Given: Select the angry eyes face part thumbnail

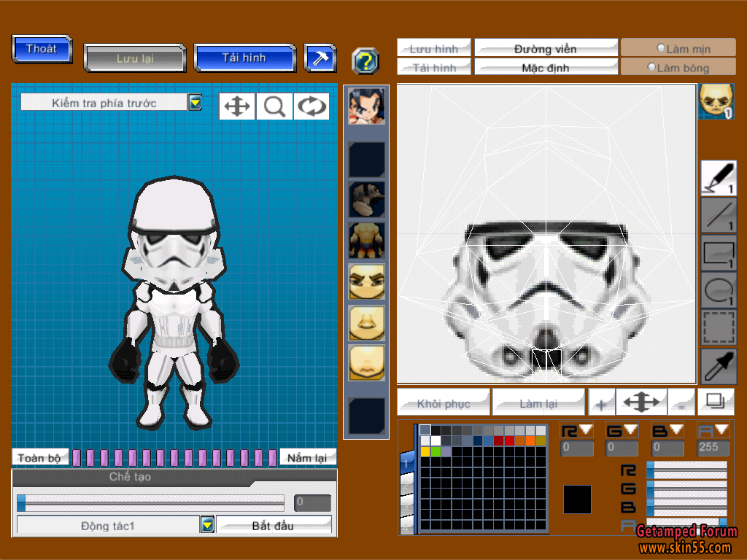Looking at the screenshot, I should (x=366, y=281).
